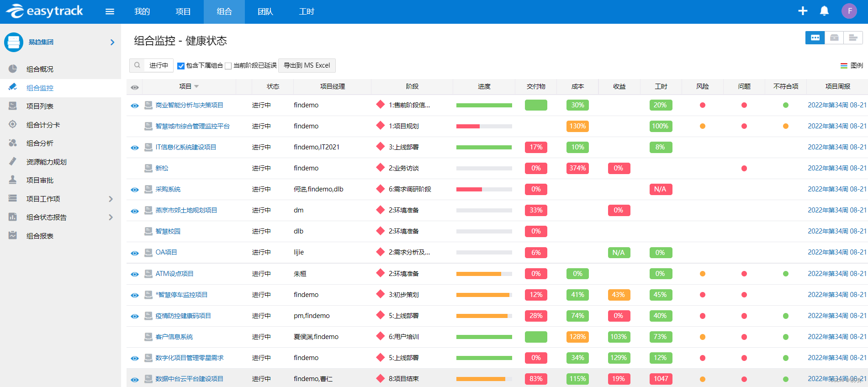Click the 130% cost badge for 智慧城市综合管理监控平台

(577, 126)
